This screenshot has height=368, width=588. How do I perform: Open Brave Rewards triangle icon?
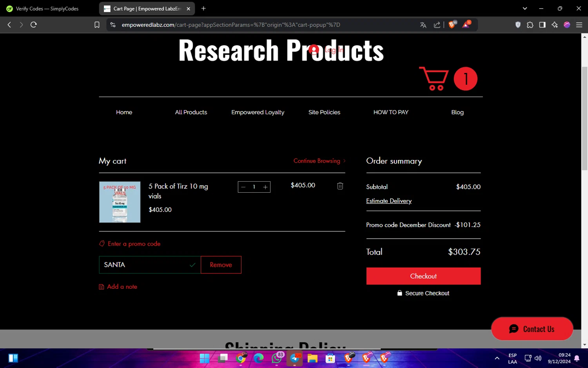click(x=466, y=24)
